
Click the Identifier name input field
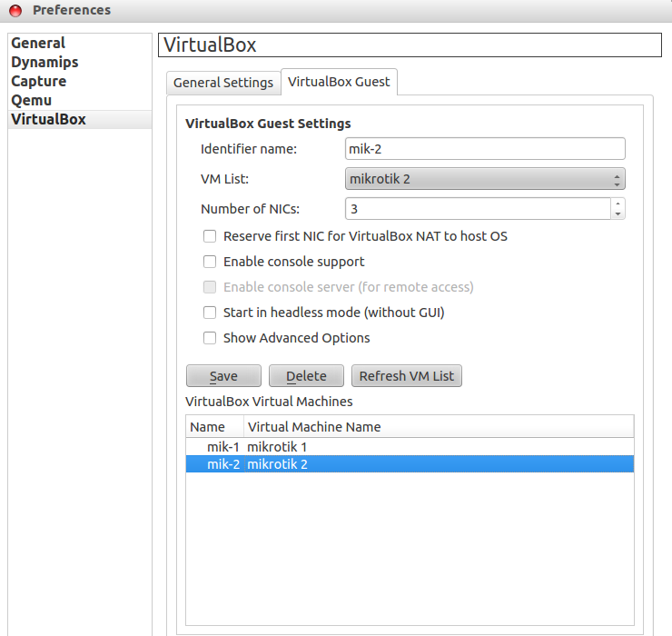click(x=485, y=149)
